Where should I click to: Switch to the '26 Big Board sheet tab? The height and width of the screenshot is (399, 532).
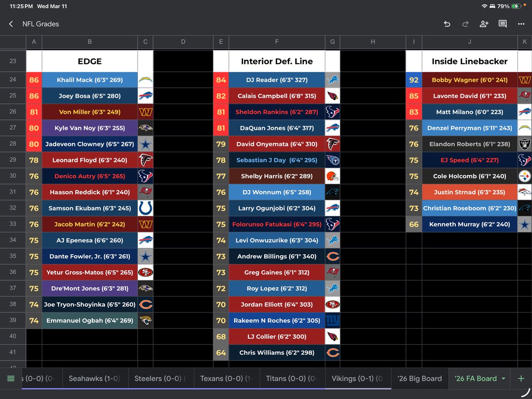click(420, 378)
